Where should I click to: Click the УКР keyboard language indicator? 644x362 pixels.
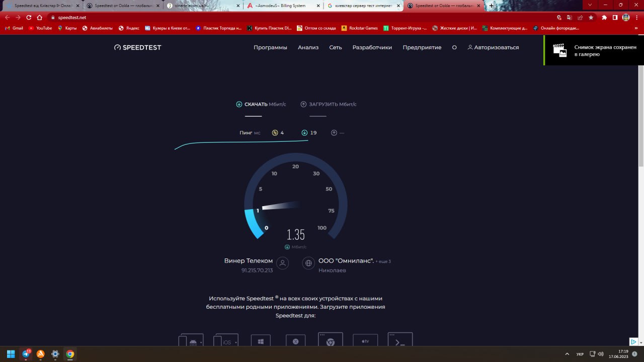point(580,354)
